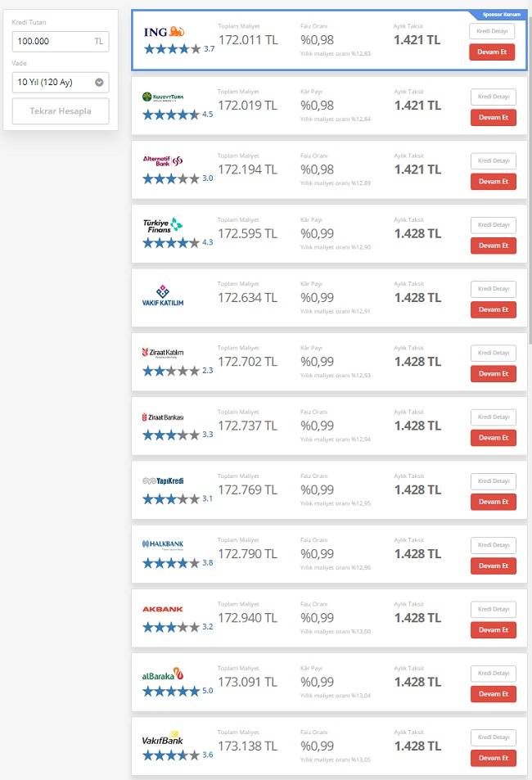Click the Akbank logo
This screenshot has width=532, height=780.
[163, 610]
